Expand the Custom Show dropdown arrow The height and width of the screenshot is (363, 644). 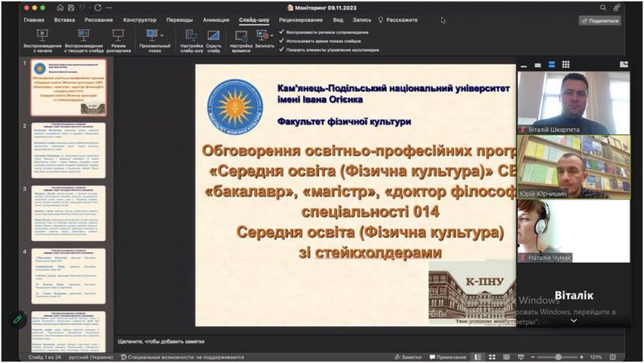[162, 35]
